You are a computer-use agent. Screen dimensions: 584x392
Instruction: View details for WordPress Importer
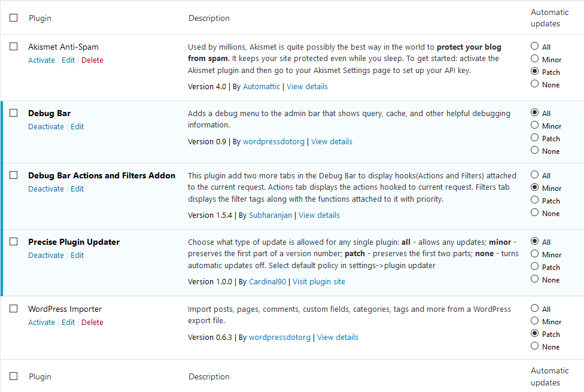click(338, 337)
